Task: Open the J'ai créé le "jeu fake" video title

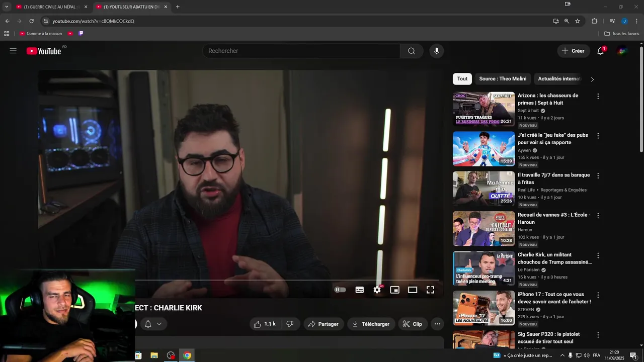Action: pyautogui.click(x=553, y=139)
